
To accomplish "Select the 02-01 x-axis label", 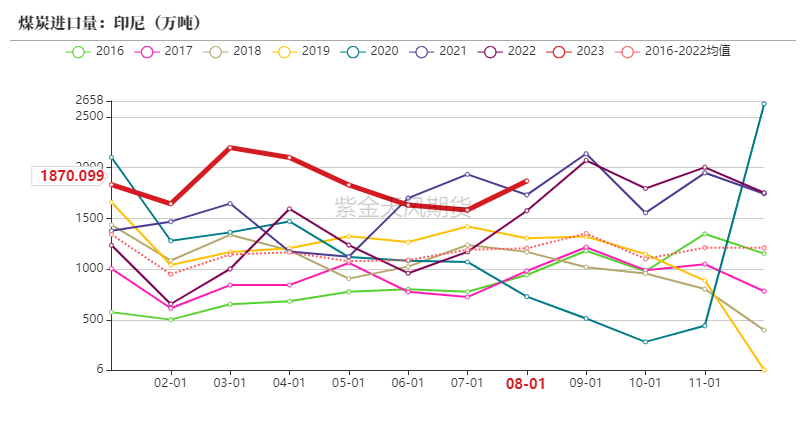I will 170,383.
